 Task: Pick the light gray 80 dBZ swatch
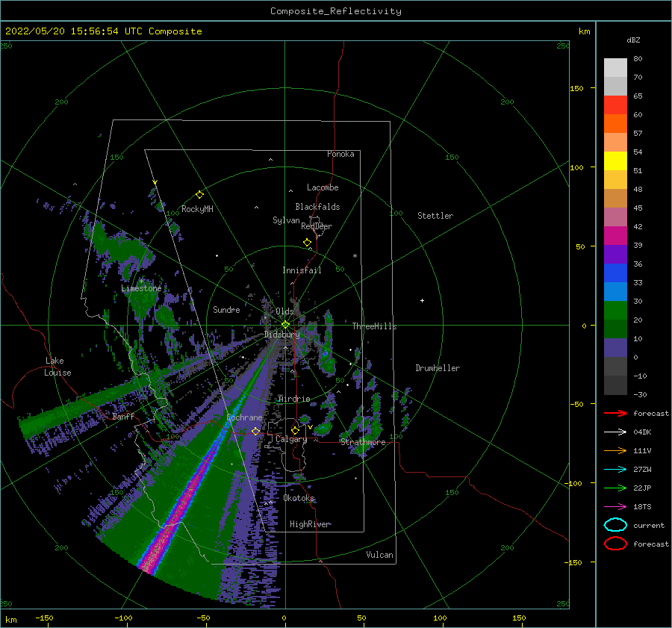pos(615,67)
